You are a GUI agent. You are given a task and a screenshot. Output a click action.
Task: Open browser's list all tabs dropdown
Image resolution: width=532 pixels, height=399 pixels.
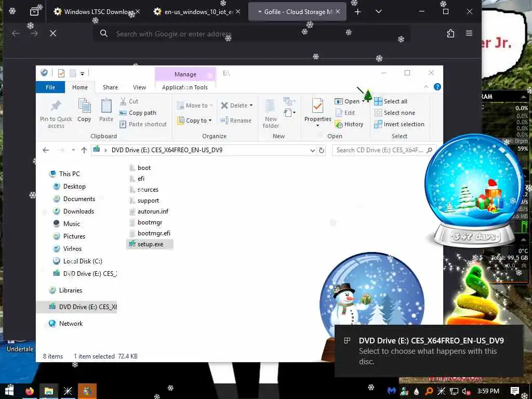[x=379, y=11]
